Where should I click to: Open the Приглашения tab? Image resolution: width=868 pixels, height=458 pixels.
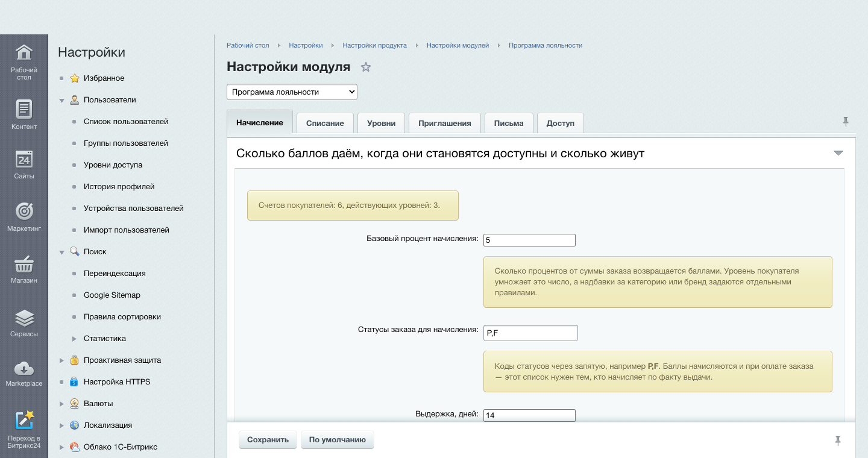click(x=444, y=123)
